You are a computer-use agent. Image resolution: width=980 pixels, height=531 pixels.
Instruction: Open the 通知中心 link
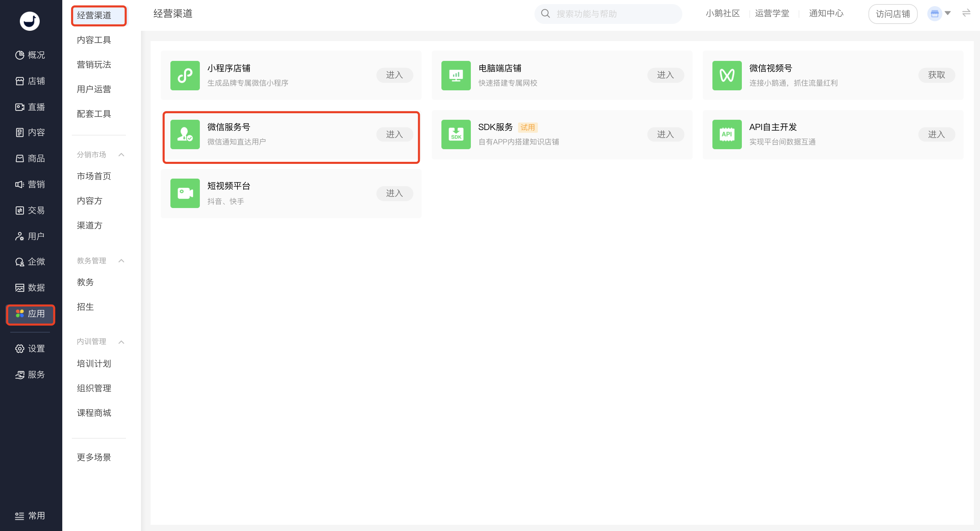[826, 14]
